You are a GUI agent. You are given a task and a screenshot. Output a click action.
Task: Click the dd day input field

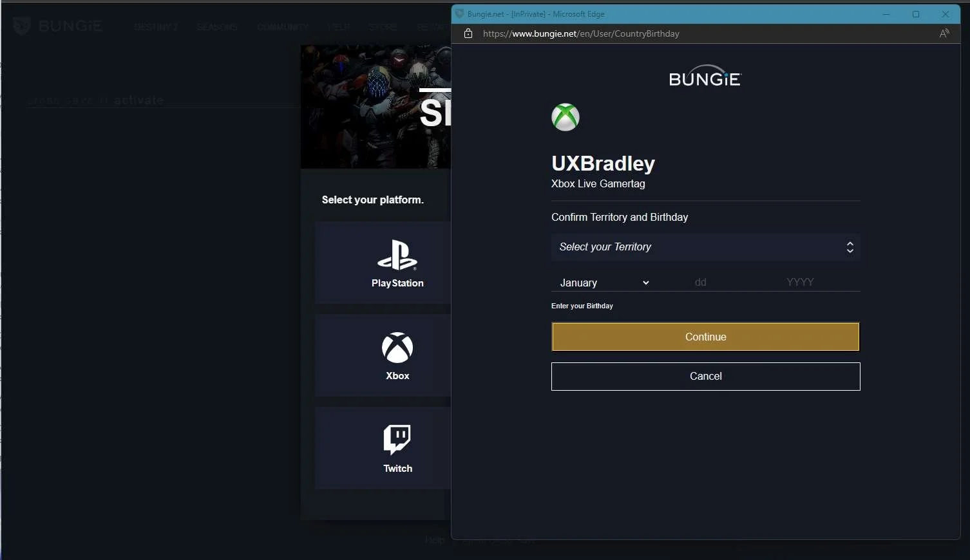coord(701,283)
